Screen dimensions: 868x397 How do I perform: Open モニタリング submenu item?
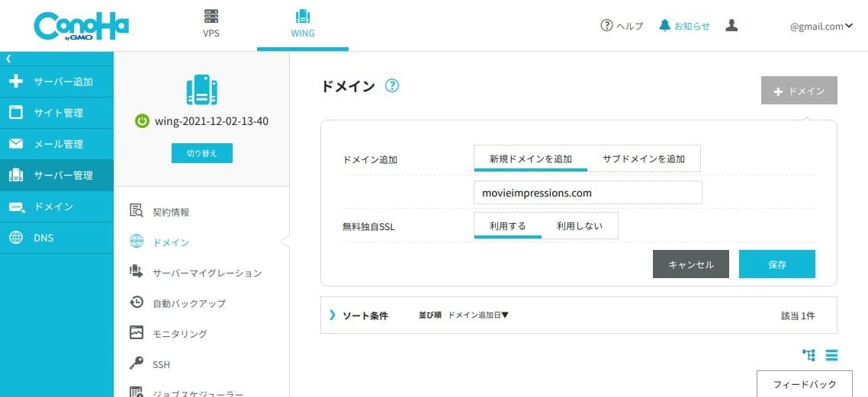point(180,334)
